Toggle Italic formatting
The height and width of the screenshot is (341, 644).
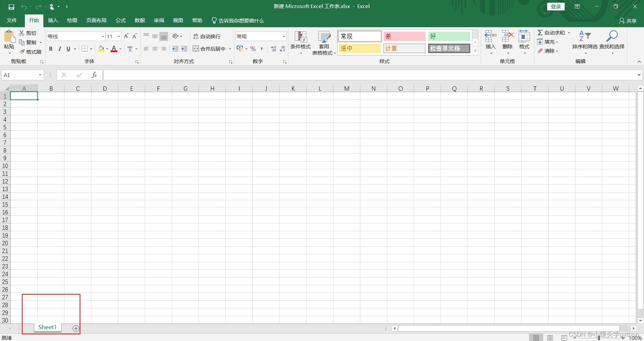[59, 49]
